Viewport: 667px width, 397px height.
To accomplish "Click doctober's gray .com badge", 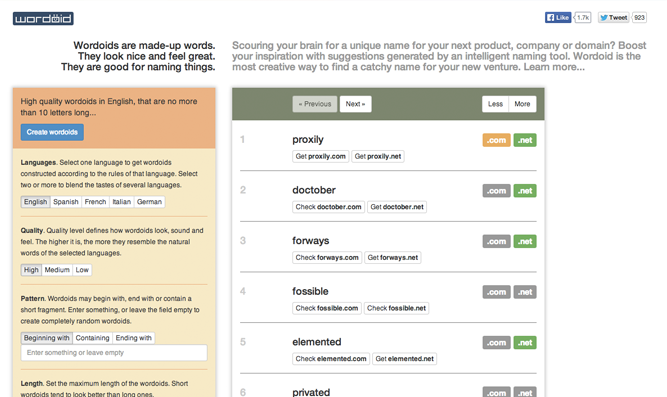I will (496, 191).
